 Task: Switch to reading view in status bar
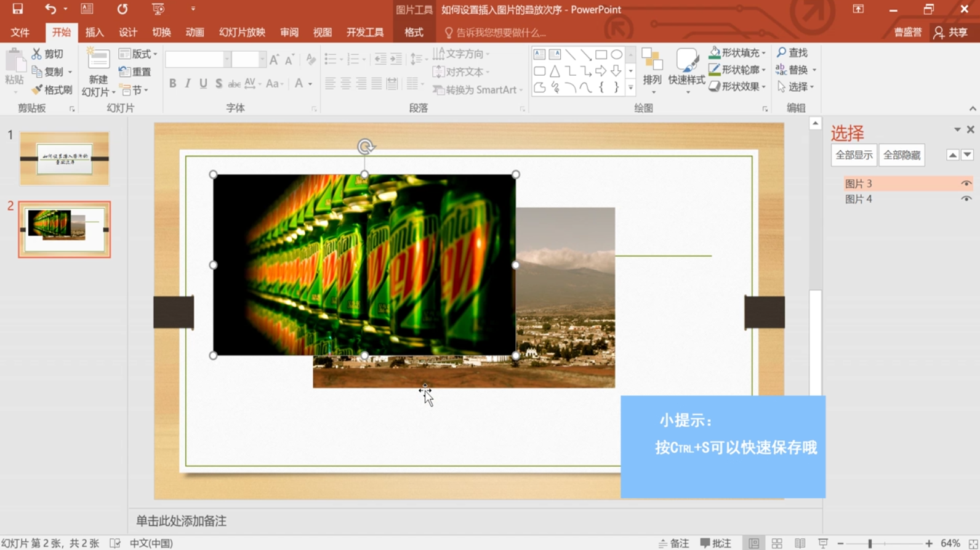point(800,543)
